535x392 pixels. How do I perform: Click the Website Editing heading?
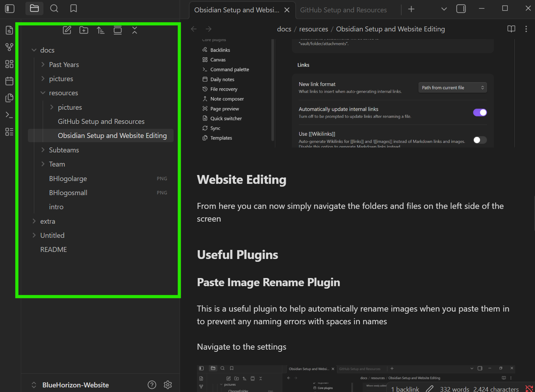tap(242, 180)
